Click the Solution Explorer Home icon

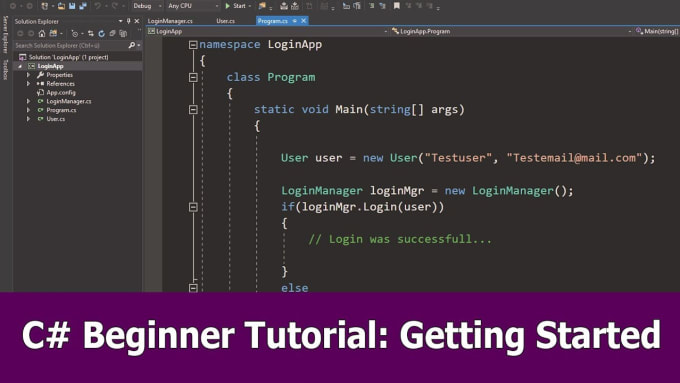pyautogui.click(x=42, y=33)
